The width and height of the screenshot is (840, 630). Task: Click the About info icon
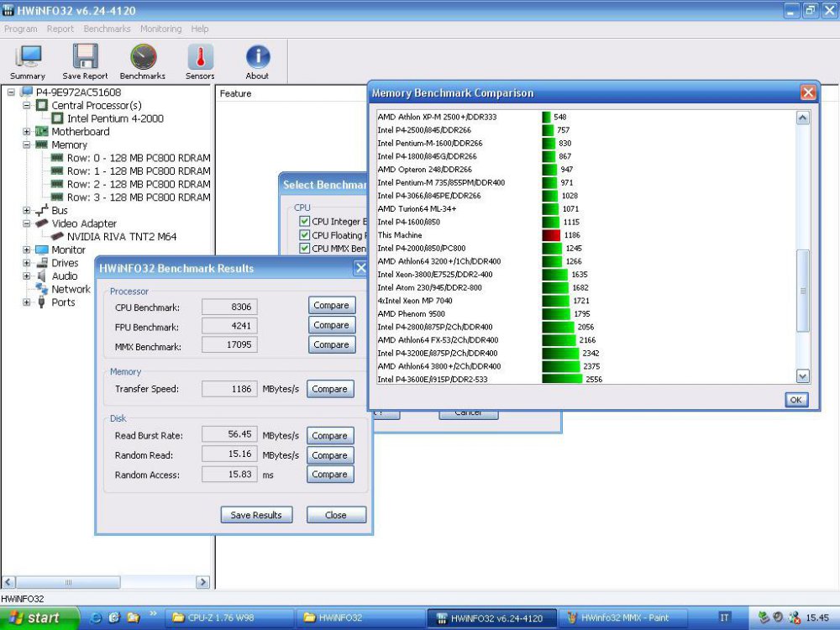[257, 59]
